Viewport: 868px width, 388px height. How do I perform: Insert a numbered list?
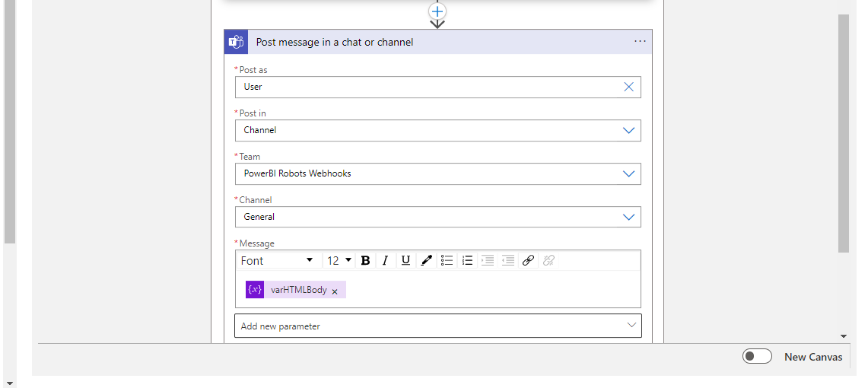click(467, 260)
